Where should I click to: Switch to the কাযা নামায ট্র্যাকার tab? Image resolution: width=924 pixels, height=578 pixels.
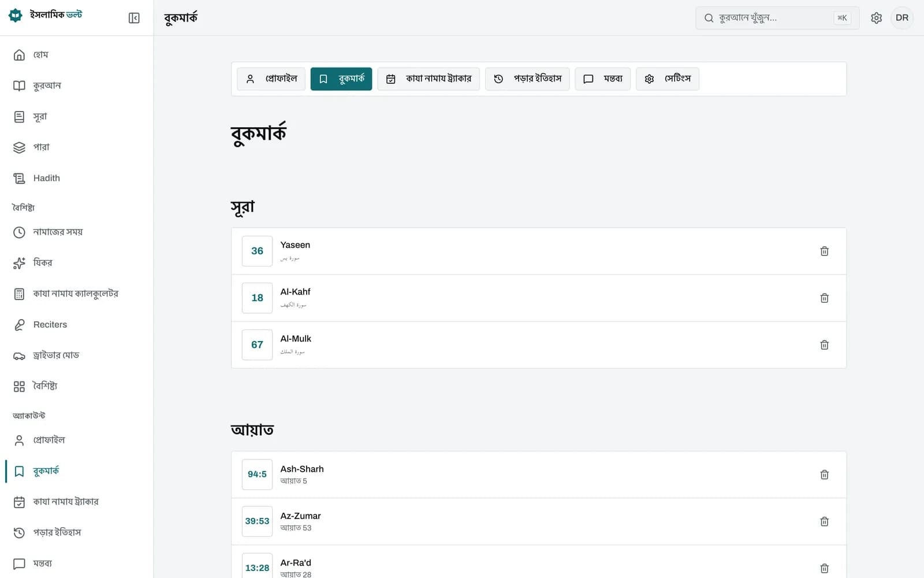(x=429, y=79)
